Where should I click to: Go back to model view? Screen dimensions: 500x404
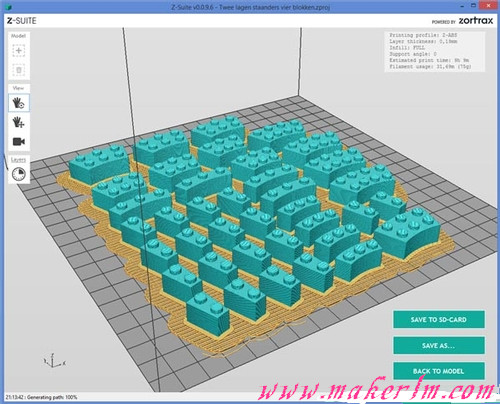tap(439, 371)
